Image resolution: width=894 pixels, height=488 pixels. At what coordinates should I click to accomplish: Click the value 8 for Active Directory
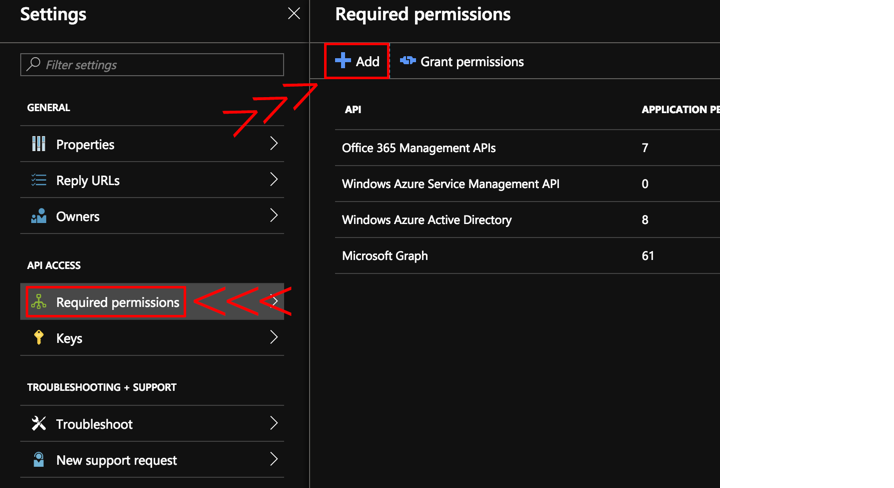645,220
